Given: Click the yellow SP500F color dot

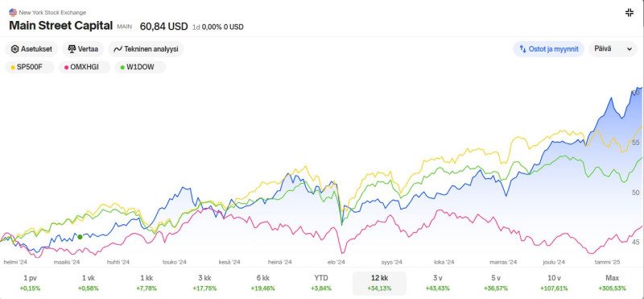Looking at the screenshot, I should [x=13, y=68].
